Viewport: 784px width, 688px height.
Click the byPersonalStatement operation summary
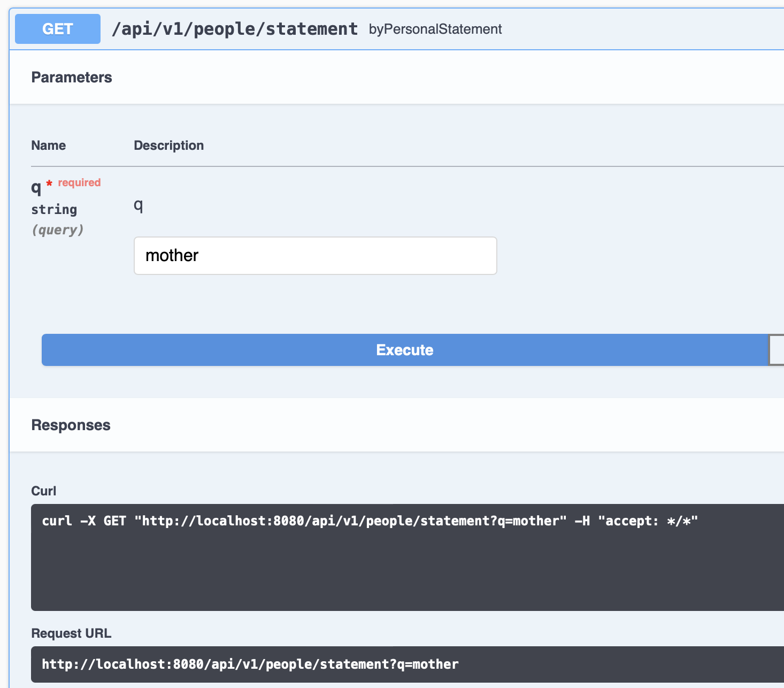(435, 29)
